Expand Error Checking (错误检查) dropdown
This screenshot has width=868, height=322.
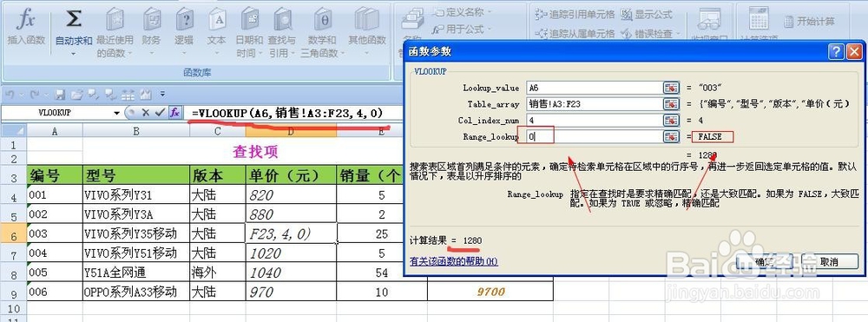pyautogui.click(x=679, y=34)
